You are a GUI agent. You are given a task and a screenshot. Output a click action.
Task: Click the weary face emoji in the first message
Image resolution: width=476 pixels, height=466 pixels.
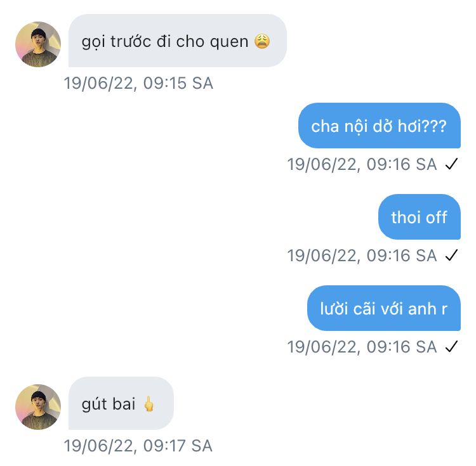pyautogui.click(x=262, y=42)
